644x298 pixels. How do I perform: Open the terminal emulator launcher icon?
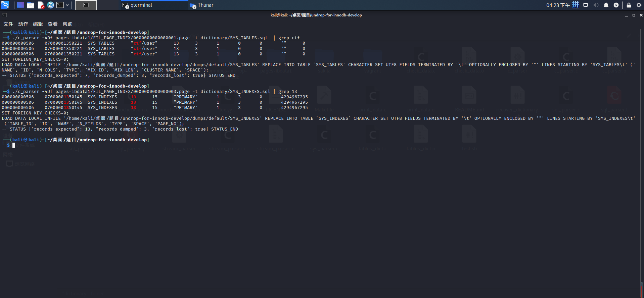point(60,5)
